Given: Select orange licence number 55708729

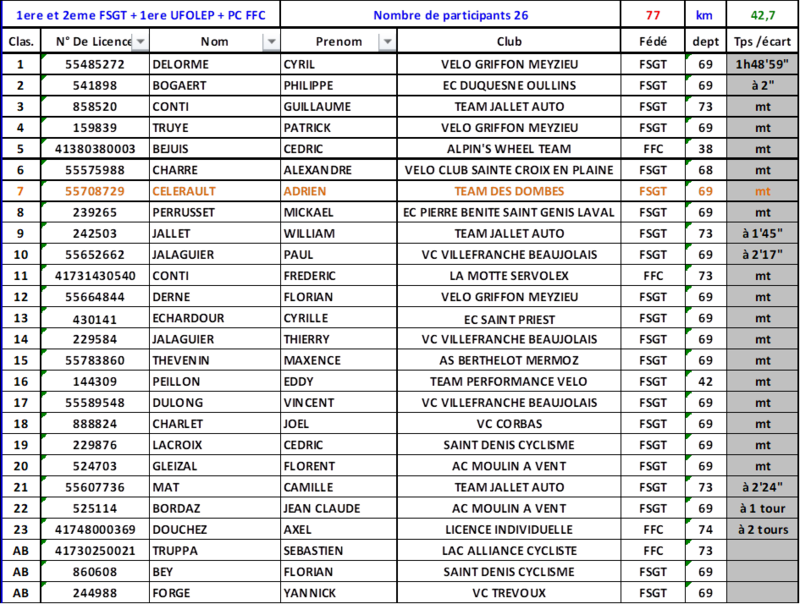Looking at the screenshot, I should pyautogui.click(x=95, y=191).
